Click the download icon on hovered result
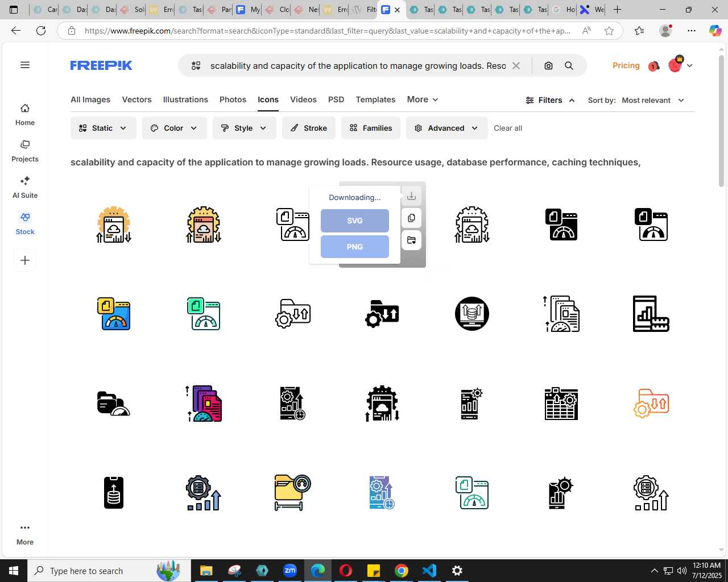This screenshot has height=582, width=728. pos(411,196)
